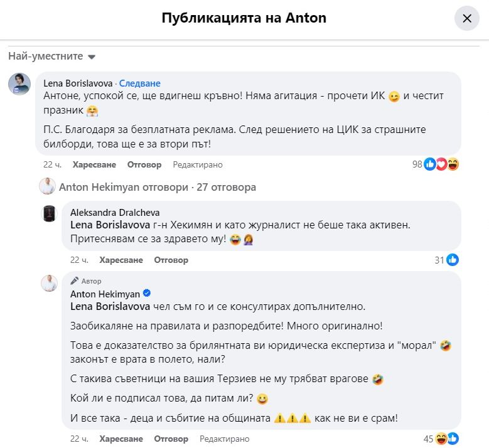Viewport: 489px width, 448px height.
Task: Click Редактирано on Anton Hekimyan's reply
Action: (225, 439)
